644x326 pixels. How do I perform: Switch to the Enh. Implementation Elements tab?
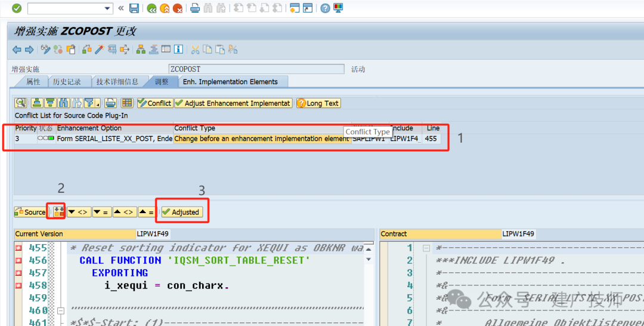point(230,82)
